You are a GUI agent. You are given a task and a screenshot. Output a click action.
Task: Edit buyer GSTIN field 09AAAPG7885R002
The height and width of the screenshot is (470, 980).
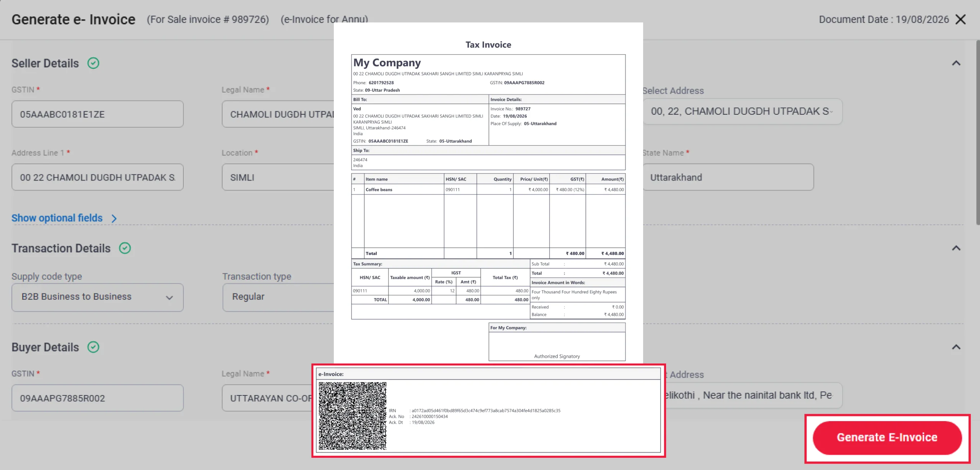coord(98,398)
